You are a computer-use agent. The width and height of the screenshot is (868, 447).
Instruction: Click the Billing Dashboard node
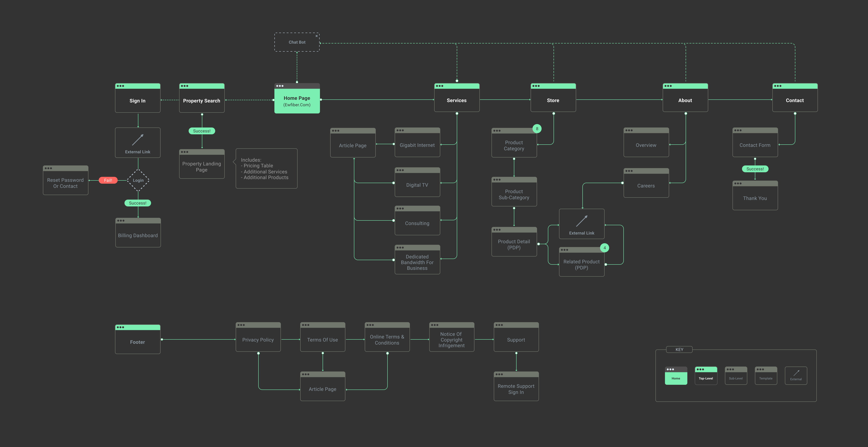138,233
